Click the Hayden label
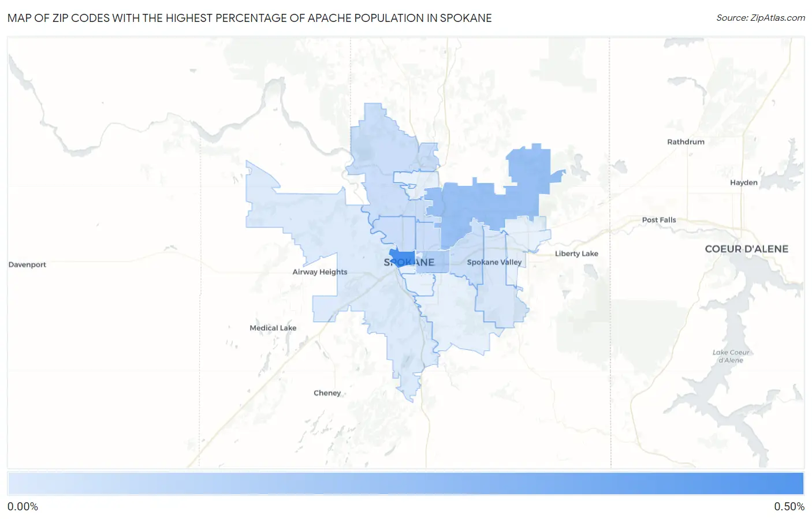The width and height of the screenshot is (812, 519). 743,182
